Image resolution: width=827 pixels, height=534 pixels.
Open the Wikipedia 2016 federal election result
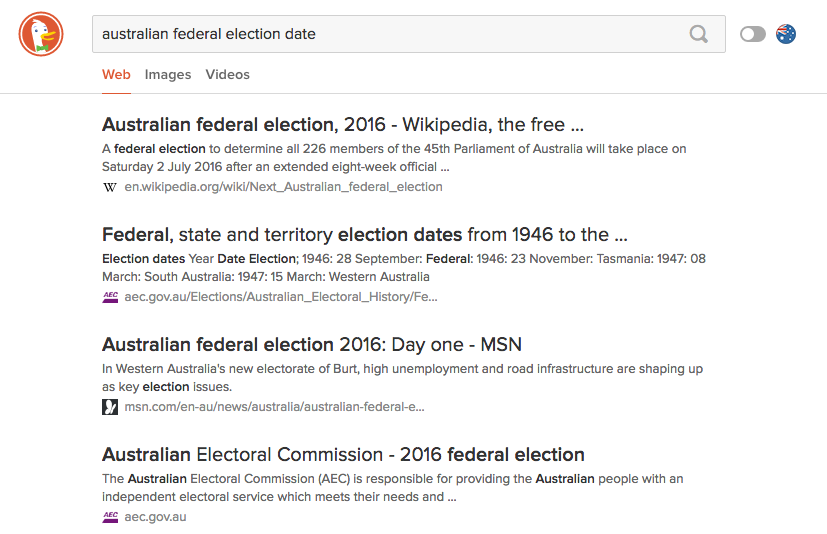[342, 125]
